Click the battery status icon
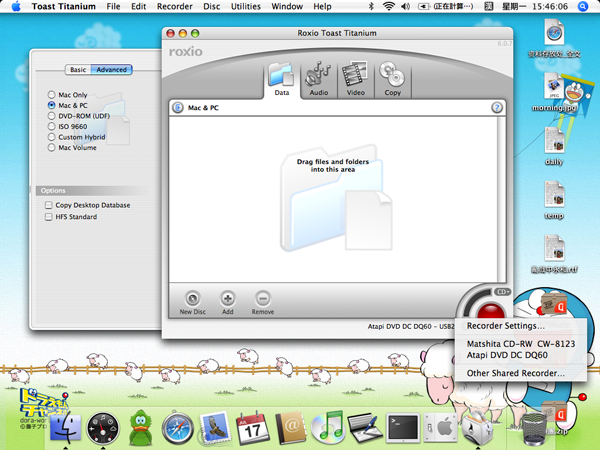The width and height of the screenshot is (600, 450). point(424,7)
